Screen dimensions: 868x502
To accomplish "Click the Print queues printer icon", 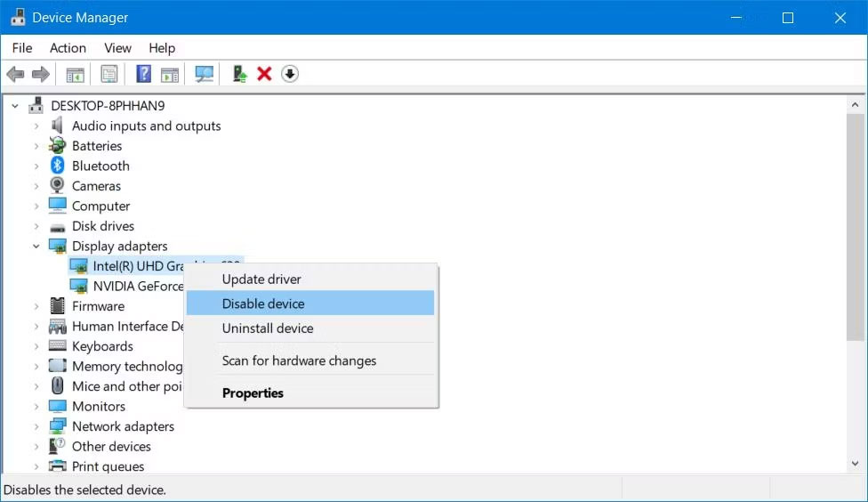I will coord(57,466).
